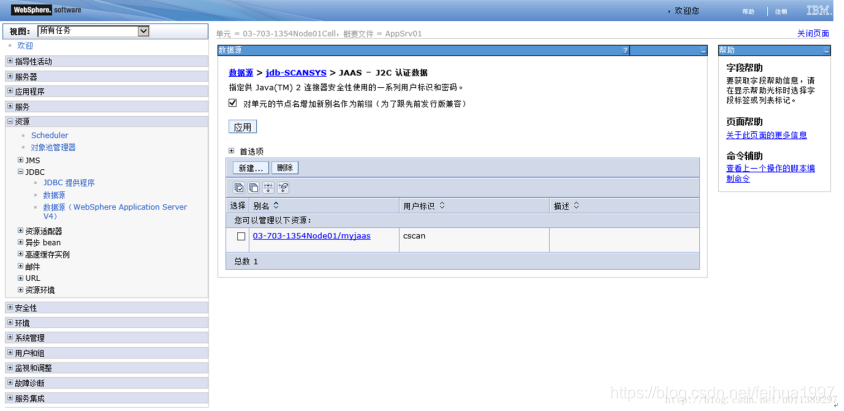Open 数据源 (WebSphere Application Server V4)

(x=115, y=211)
